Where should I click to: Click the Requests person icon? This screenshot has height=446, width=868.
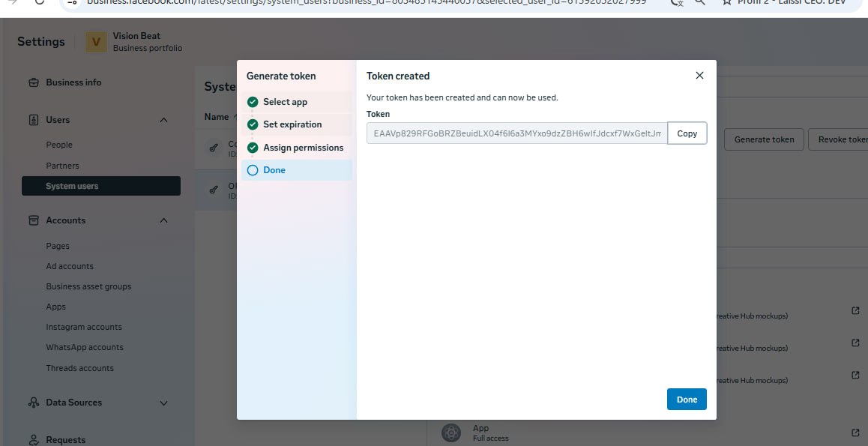tap(34, 440)
